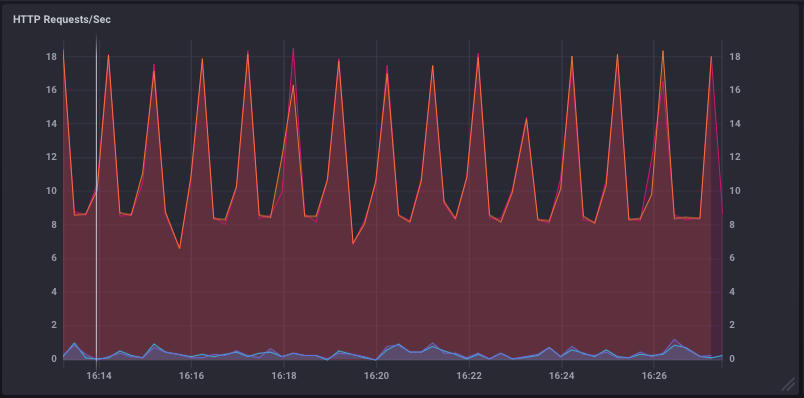Click the white vertical crosshair line
This screenshot has height=398, width=804.
tap(96, 200)
